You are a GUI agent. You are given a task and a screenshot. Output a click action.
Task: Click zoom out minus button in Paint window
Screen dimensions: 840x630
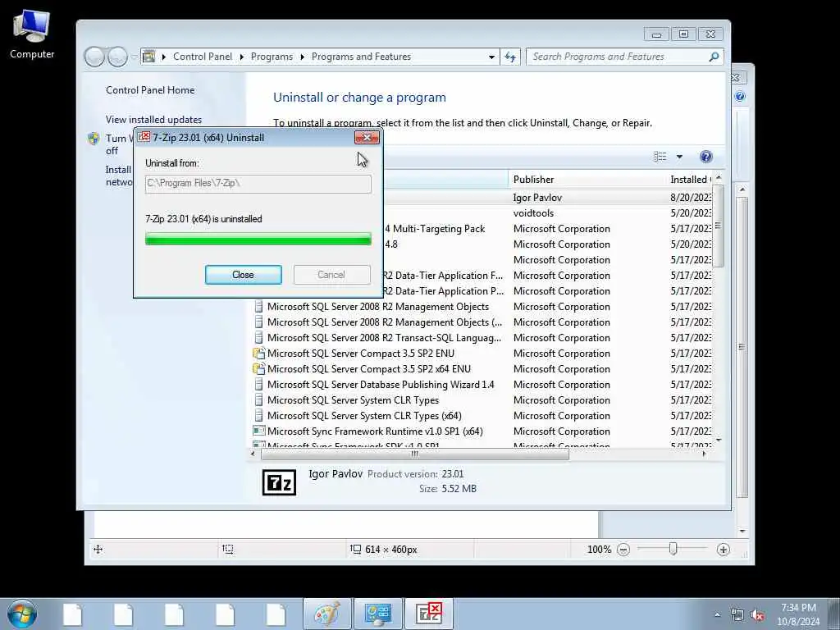pos(623,550)
